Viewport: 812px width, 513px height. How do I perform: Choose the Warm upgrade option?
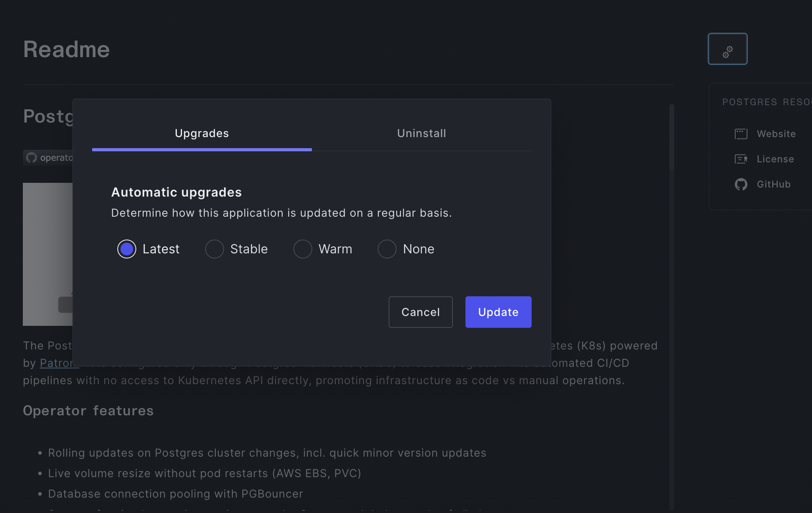pos(303,249)
